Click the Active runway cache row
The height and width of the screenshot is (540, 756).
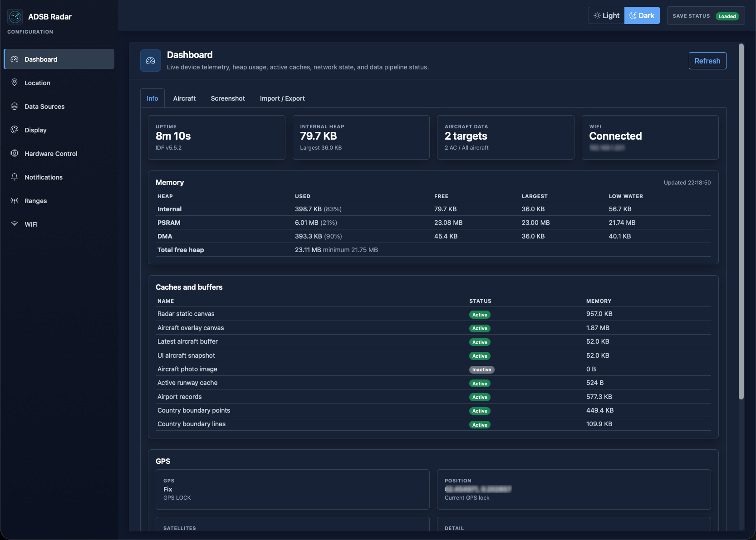(433, 383)
